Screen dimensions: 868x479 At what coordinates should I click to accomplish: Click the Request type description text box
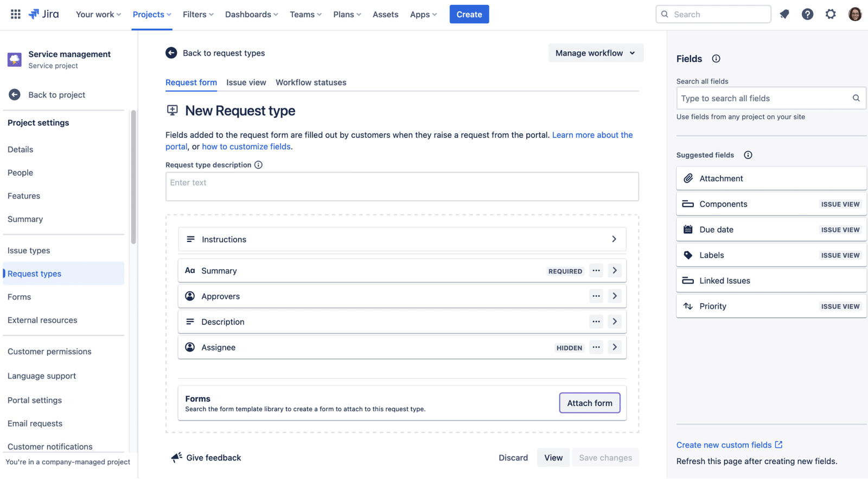(x=401, y=187)
